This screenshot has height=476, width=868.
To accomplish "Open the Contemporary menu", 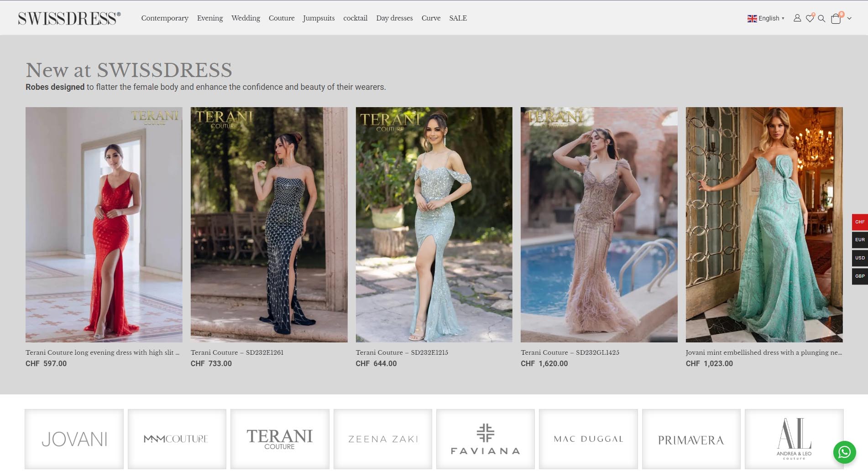I will click(165, 18).
